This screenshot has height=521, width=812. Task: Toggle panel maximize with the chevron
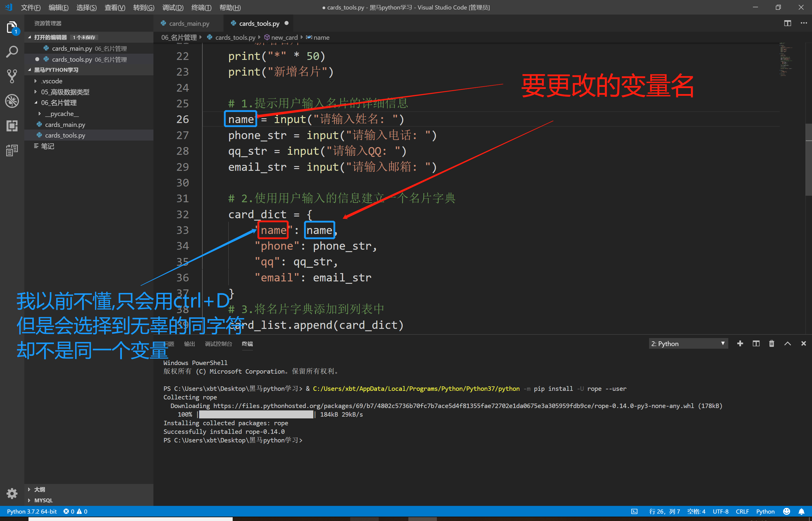tap(788, 343)
